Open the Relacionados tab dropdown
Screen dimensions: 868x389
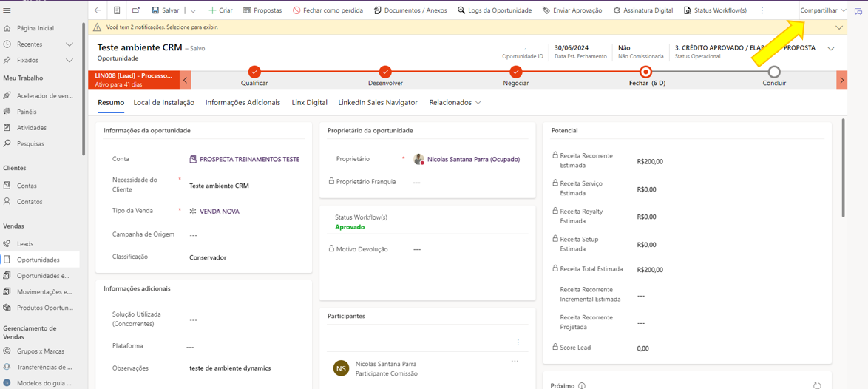coord(455,103)
